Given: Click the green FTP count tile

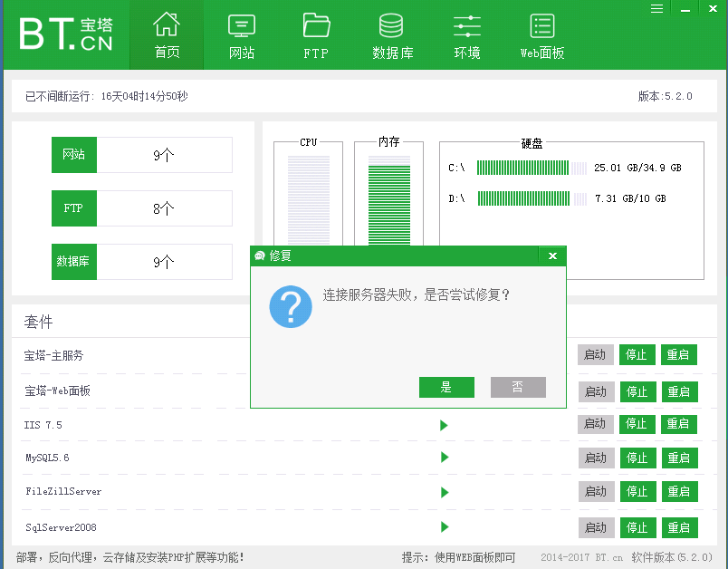Looking at the screenshot, I should (74, 208).
